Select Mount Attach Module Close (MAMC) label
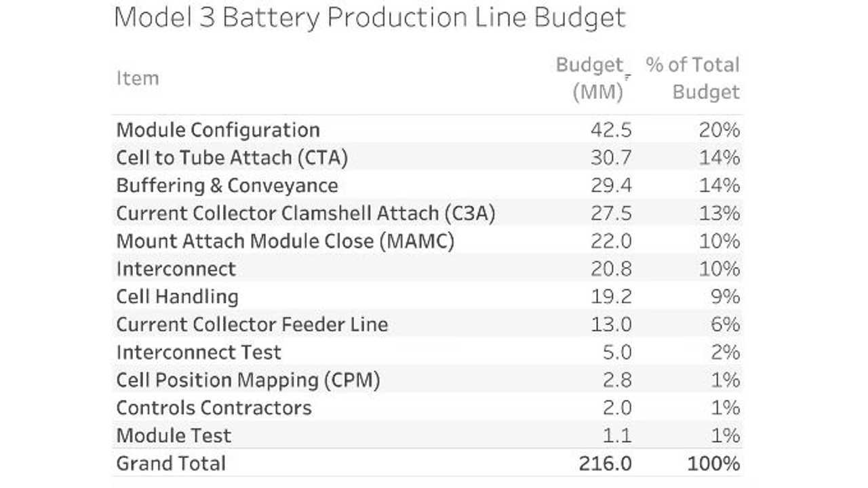Image resolution: width=868 pixels, height=488 pixels. coord(285,241)
